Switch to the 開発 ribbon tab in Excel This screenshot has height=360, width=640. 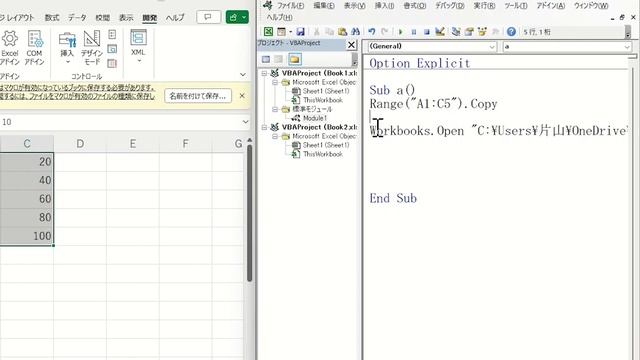click(x=150, y=18)
